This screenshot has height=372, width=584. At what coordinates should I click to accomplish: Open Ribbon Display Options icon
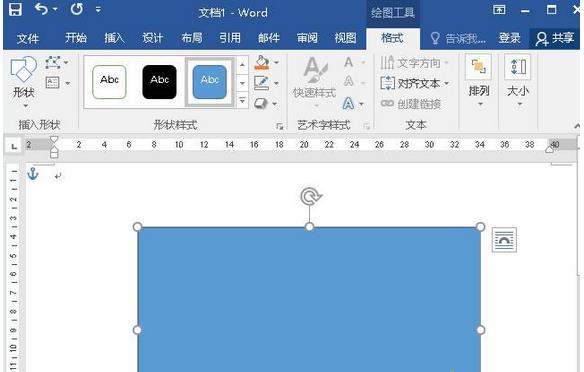(499, 9)
